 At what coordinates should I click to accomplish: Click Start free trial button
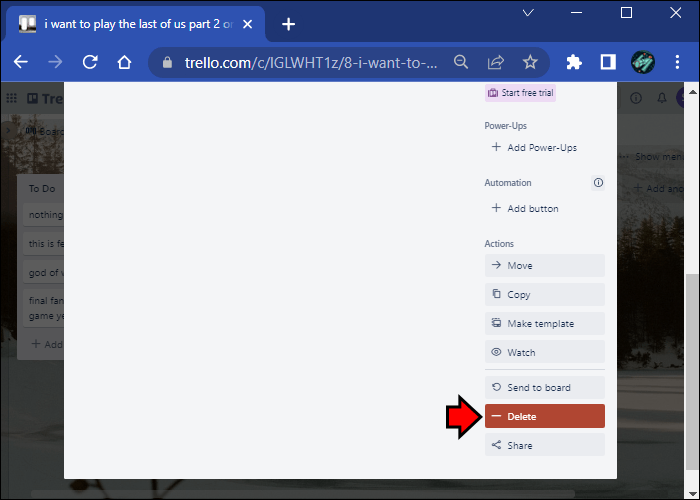coord(520,93)
